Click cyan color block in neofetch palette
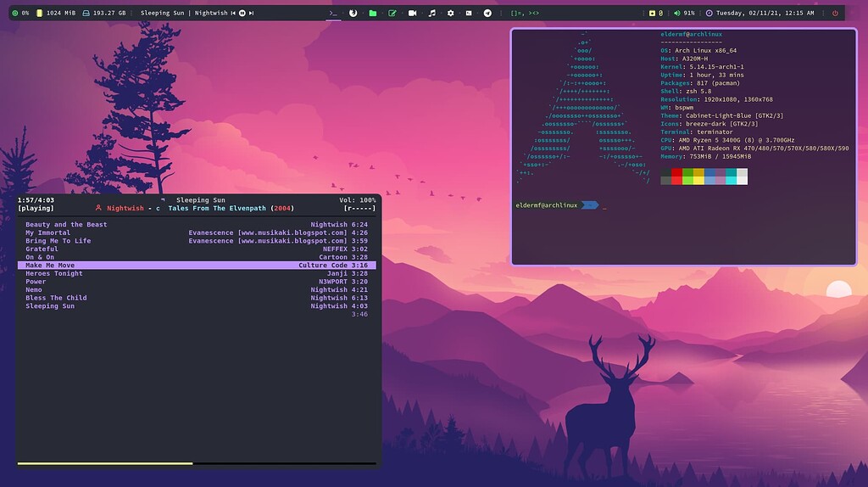Viewport: 868px width, 487px height. (731, 176)
